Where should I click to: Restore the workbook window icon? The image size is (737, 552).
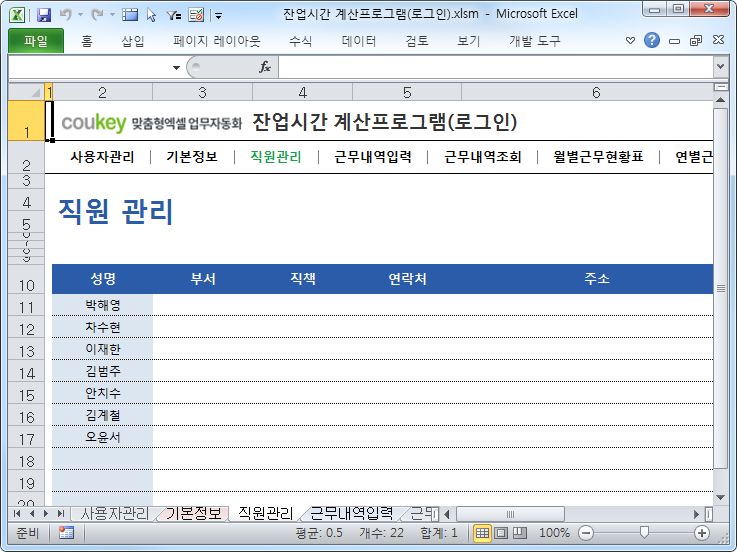[x=696, y=40]
